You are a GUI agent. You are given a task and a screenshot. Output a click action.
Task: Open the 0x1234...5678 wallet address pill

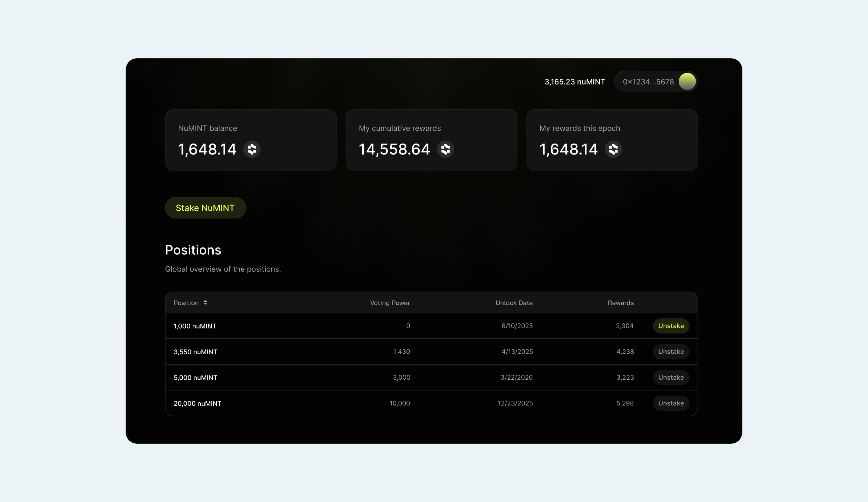point(656,82)
